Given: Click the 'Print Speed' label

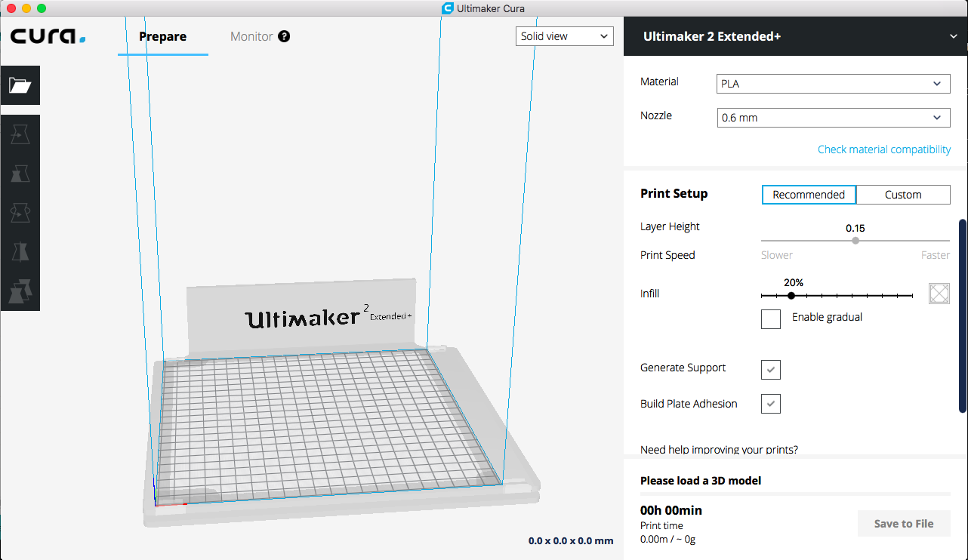Looking at the screenshot, I should [x=667, y=255].
